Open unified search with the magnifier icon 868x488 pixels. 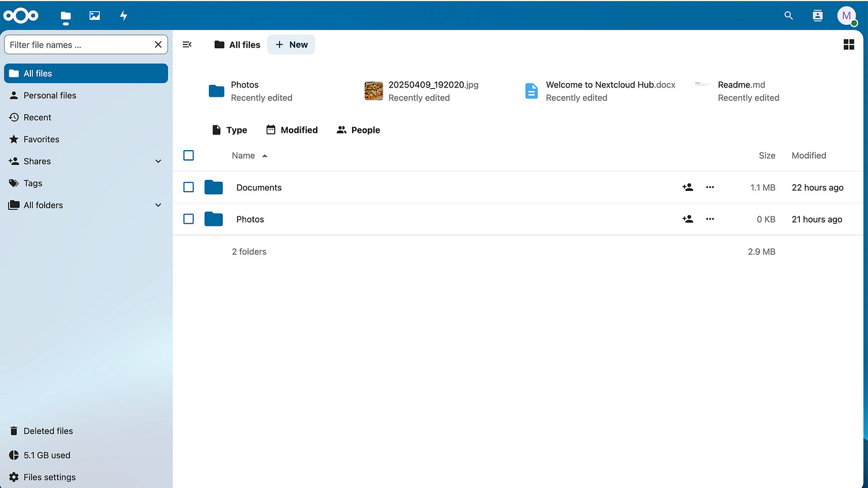click(788, 16)
